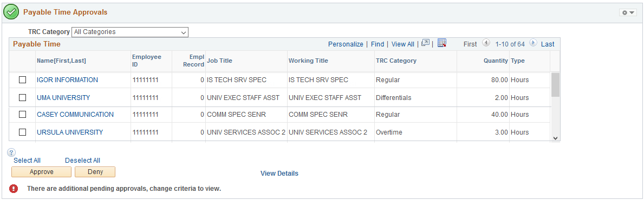Viewport: 644px width, 200px height.
Task: Go to next rows arrow icon
Action: pyautogui.click(x=533, y=43)
